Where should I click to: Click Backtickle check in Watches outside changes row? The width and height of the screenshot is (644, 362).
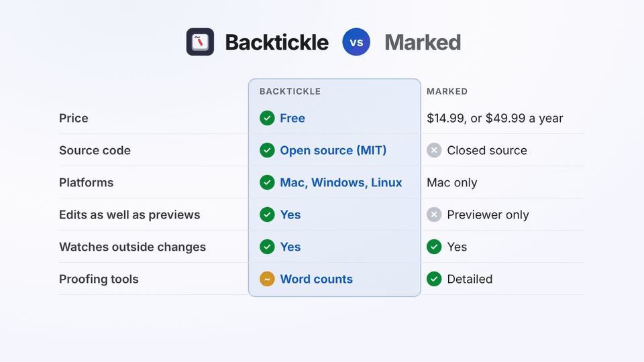(x=267, y=247)
